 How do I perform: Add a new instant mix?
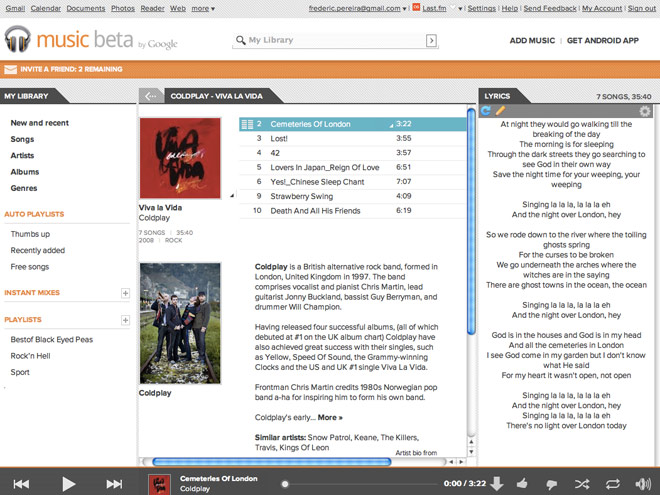pos(125,293)
